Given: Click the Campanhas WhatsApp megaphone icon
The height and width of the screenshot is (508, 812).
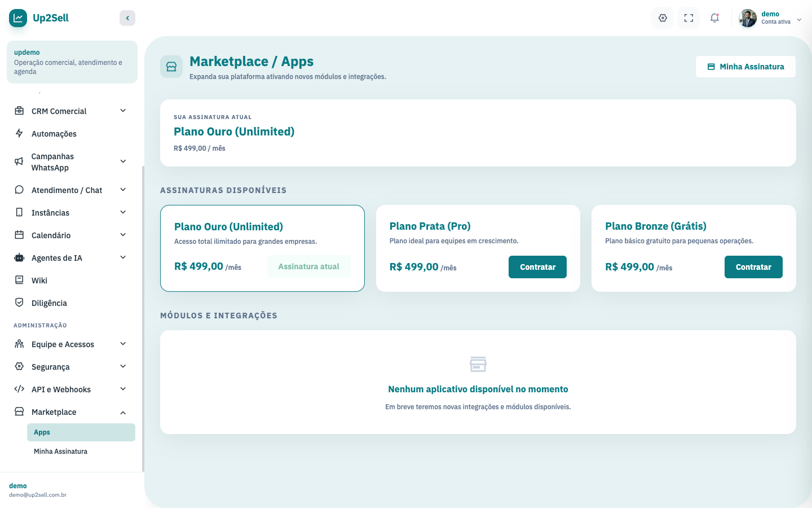Looking at the screenshot, I should pyautogui.click(x=19, y=161).
